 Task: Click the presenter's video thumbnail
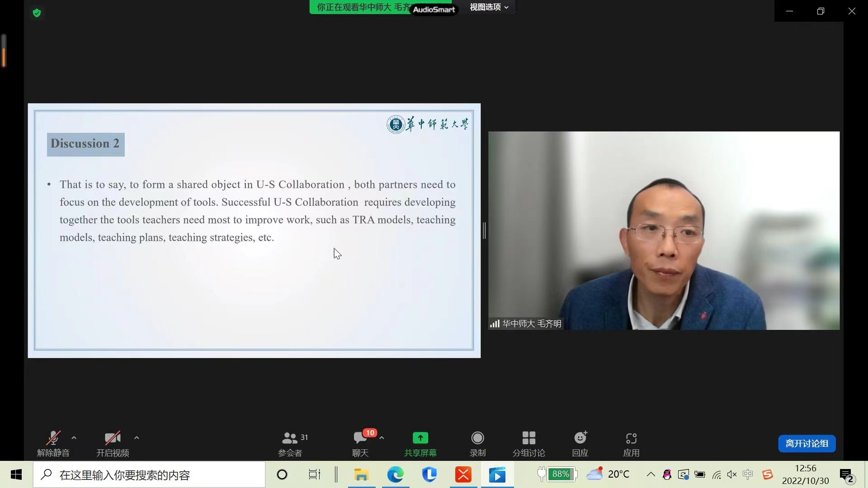[x=664, y=230]
